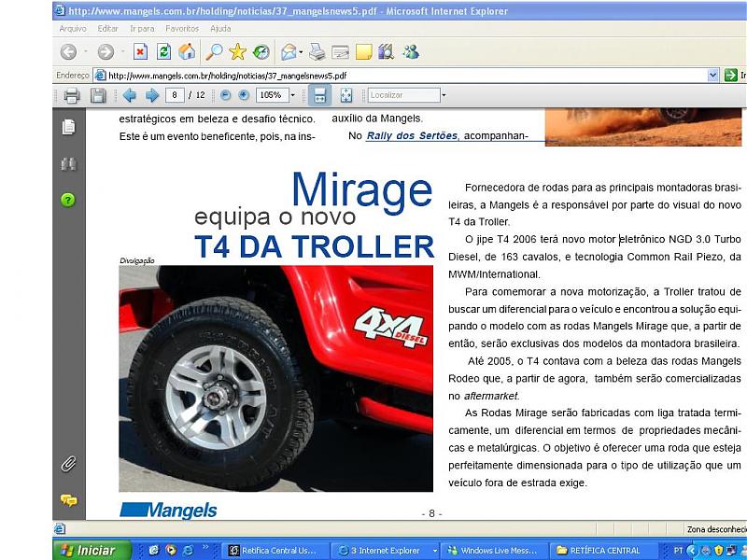Image resolution: width=747 pixels, height=560 pixels.
Task: Open browsing History icon
Action: pyautogui.click(x=261, y=51)
